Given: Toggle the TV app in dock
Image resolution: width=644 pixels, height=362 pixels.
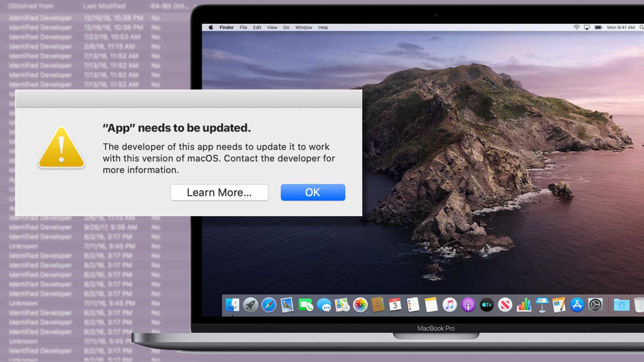Looking at the screenshot, I should (x=487, y=304).
